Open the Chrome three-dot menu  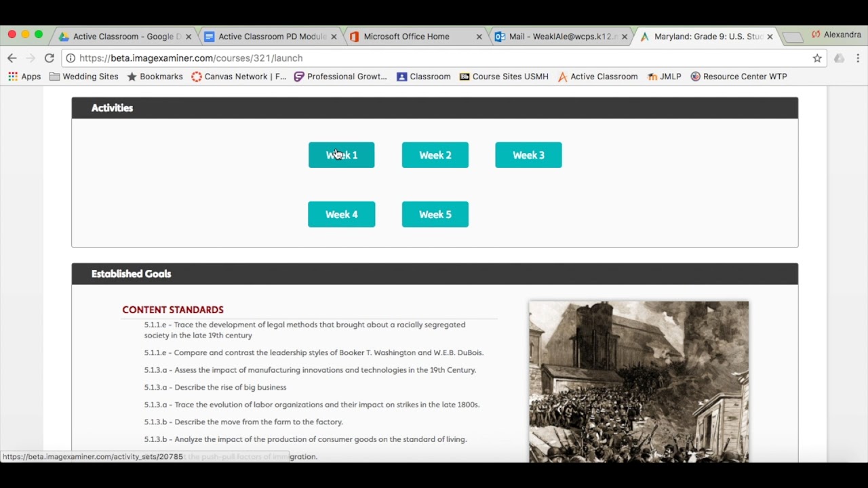point(858,58)
